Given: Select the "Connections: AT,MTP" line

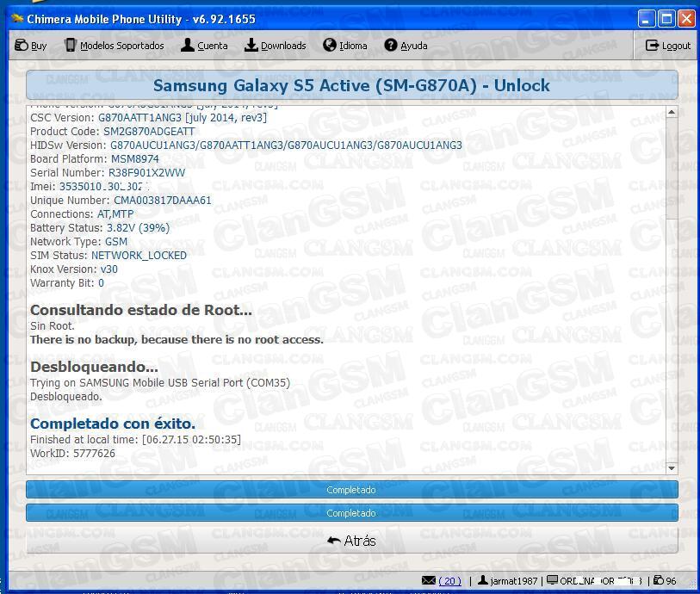Looking at the screenshot, I should pos(82,214).
